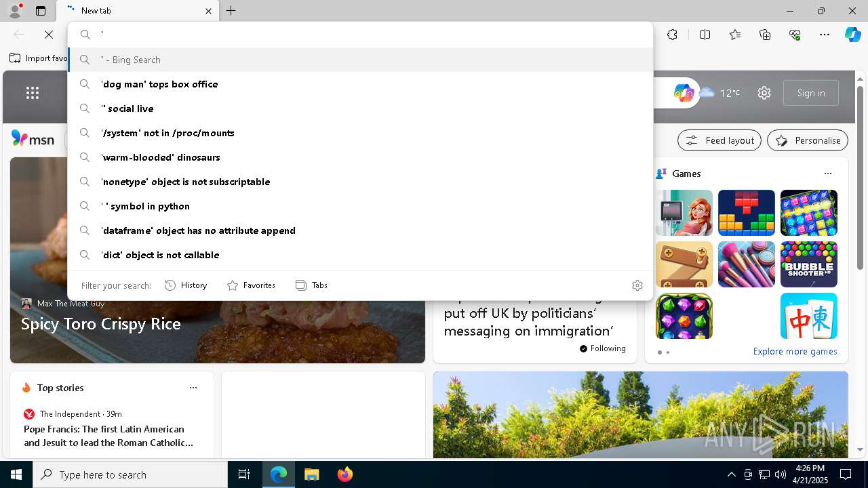868x488 pixels.
Task: Open the MSN app launcher grid
Action: click(33, 93)
